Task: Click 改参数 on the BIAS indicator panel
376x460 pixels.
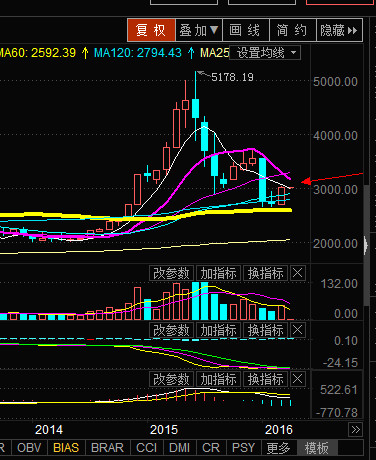Action: [171, 330]
